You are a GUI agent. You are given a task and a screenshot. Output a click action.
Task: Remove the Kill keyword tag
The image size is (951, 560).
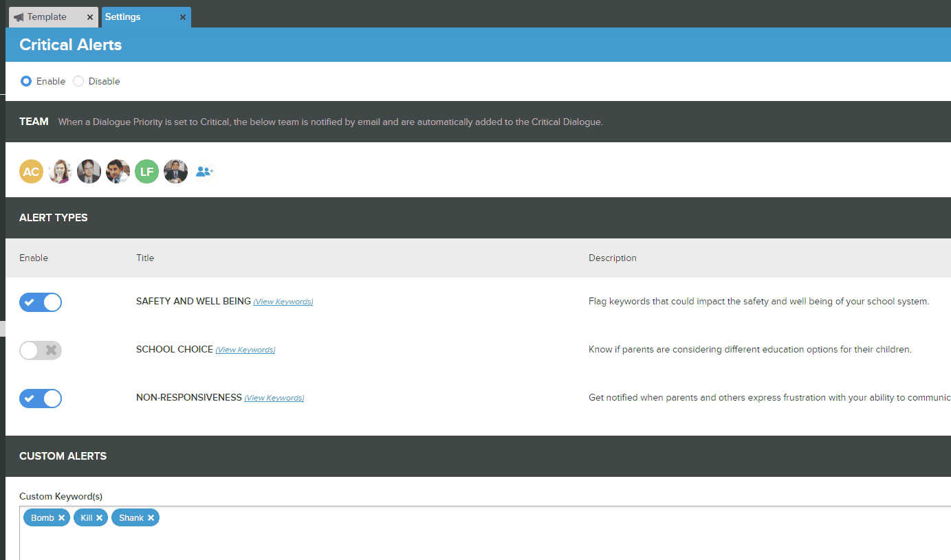coord(99,518)
